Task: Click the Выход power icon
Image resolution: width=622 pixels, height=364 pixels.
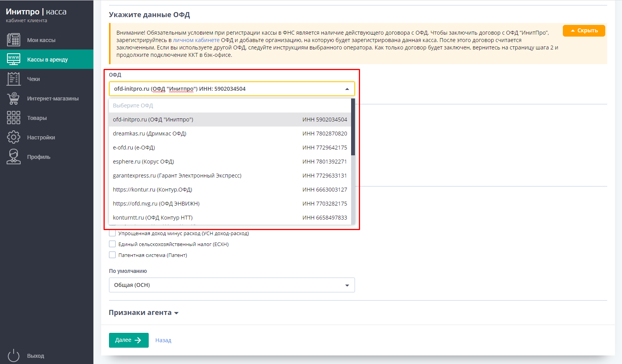Action: pyautogui.click(x=14, y=355)
